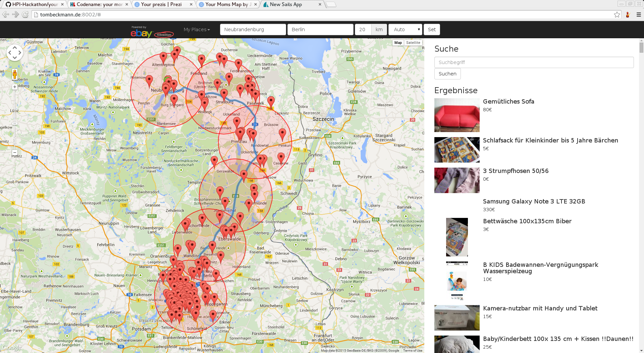Close the Your Moms Map tab
644x353 pixels.
(255, 4)
